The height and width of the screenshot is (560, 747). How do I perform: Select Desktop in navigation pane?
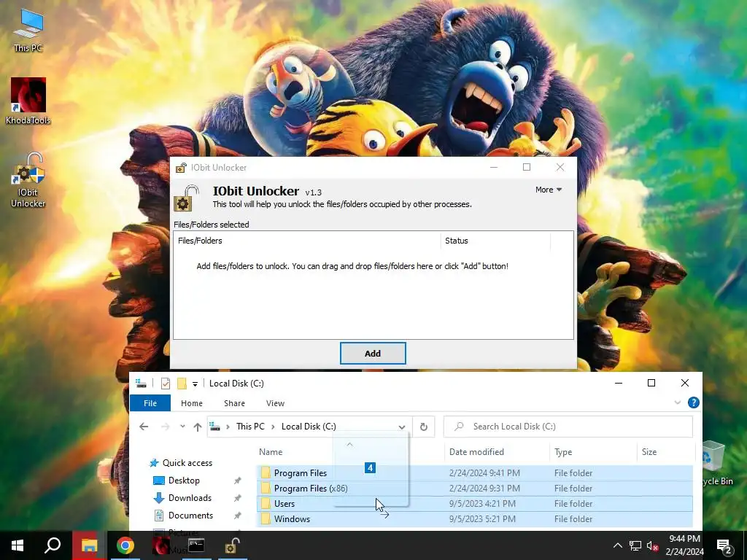click(x=184, y=481)
